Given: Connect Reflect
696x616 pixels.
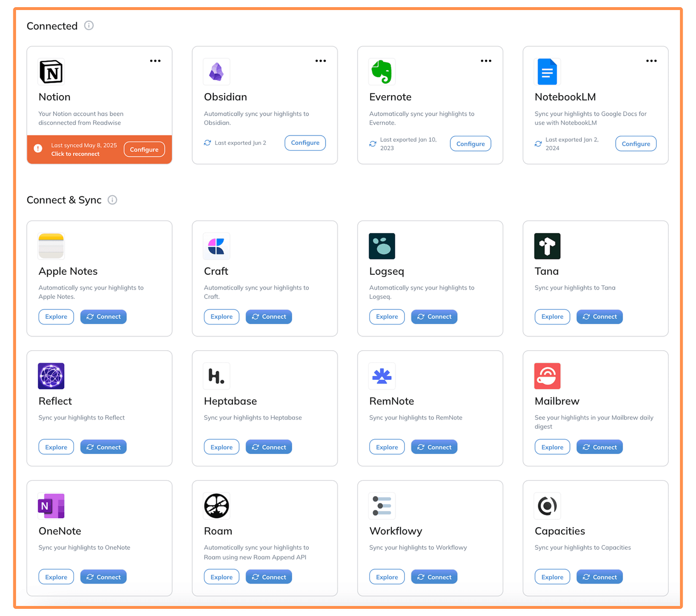Looking at the screenshot, I should (x=103, y=447).
